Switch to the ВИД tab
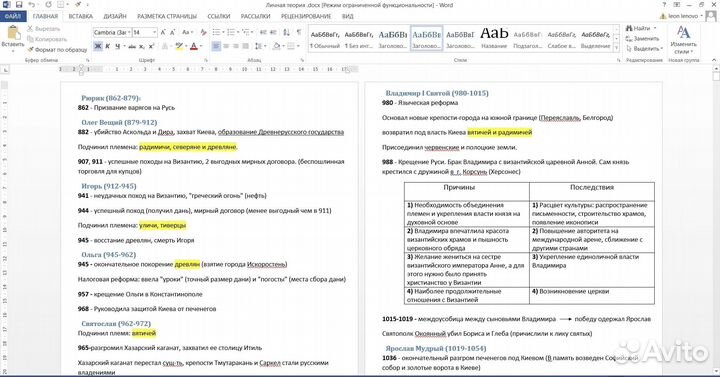 click(348, 16)
